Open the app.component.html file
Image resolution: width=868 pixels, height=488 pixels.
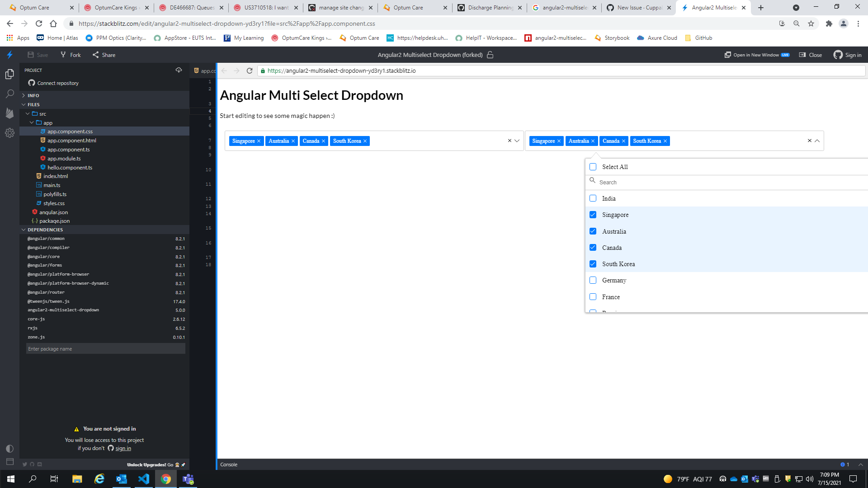[71, 140]
